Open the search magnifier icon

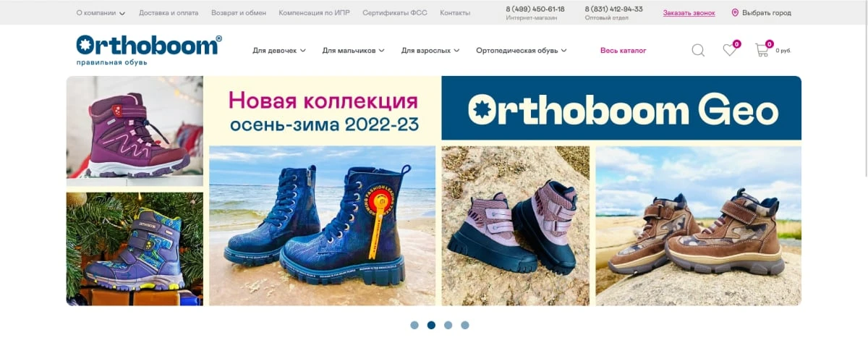[698, 50]
